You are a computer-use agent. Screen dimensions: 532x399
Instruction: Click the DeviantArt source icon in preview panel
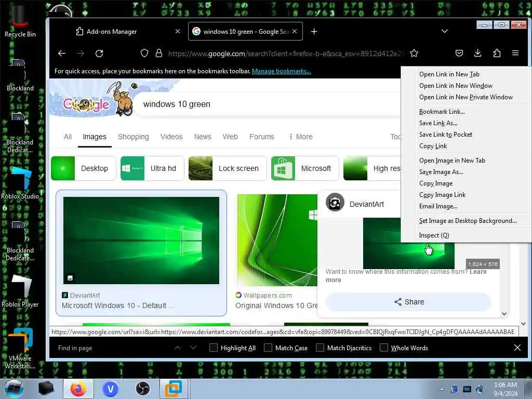point(335,202)
